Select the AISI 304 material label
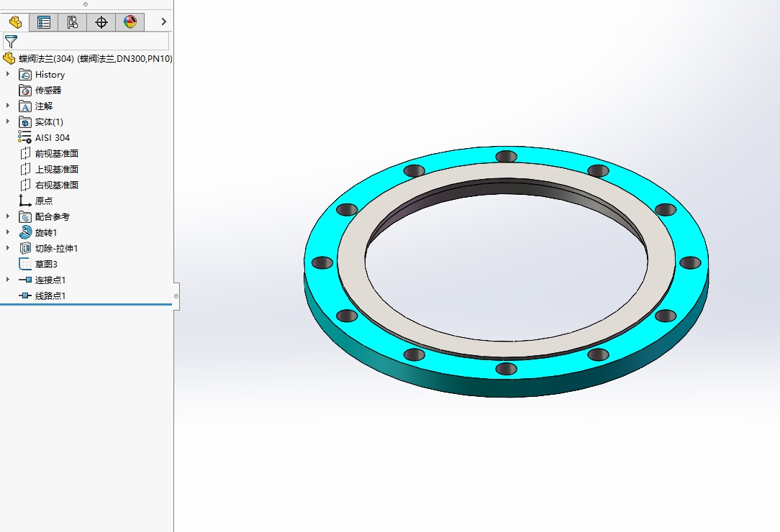Screen dimensions: 780x532 53,138
